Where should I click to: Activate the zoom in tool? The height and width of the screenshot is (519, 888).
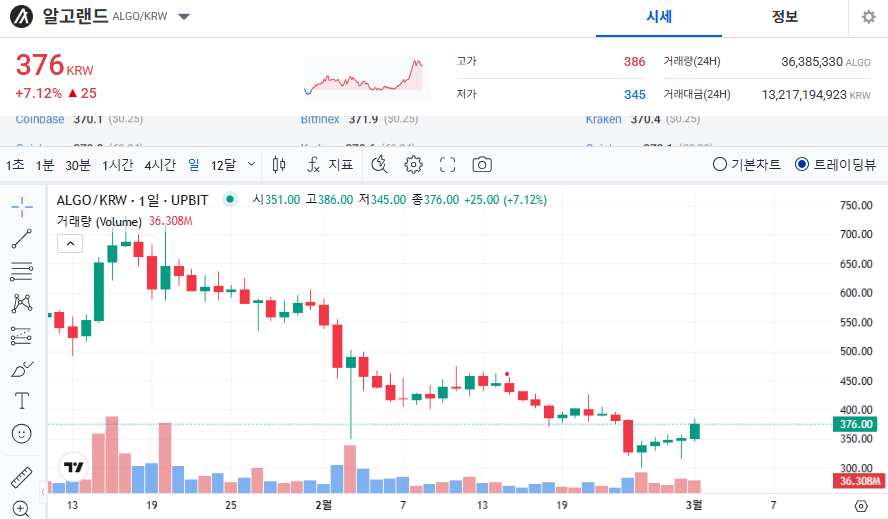(x=21, y=509)
